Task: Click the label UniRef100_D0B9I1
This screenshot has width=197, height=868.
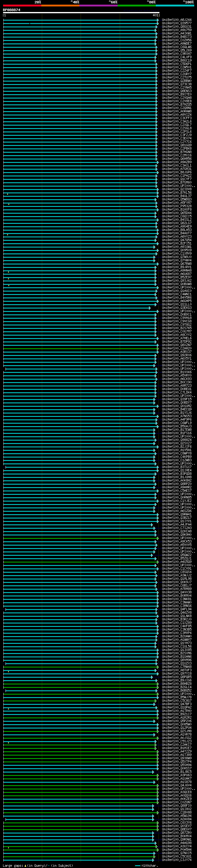Action: pos(176,314)
